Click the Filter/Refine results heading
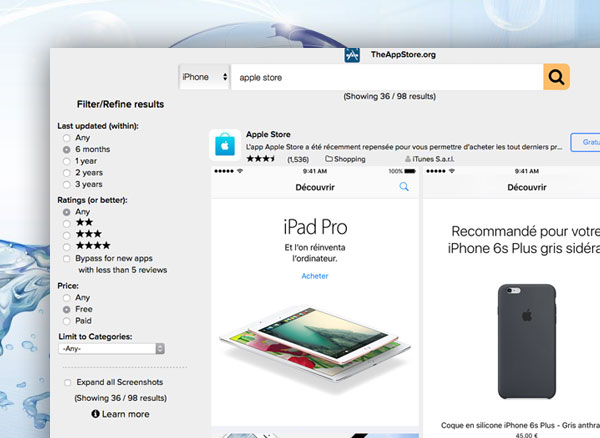The width and height of the screenshot is (600, 438). pos(121,104)
